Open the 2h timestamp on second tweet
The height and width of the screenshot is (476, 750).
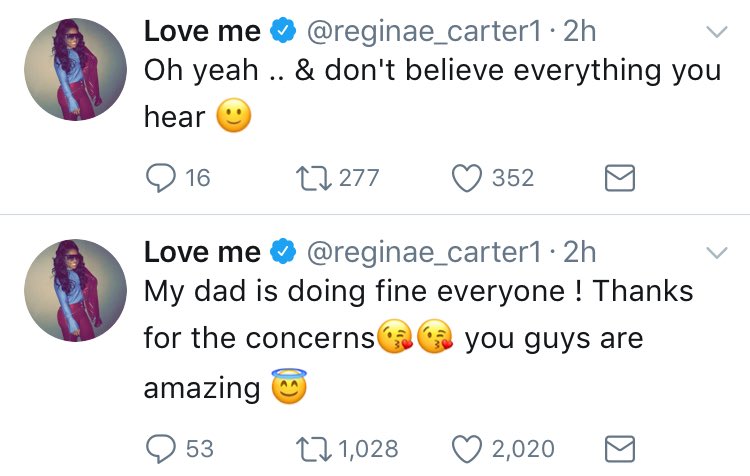click(579, 250)
